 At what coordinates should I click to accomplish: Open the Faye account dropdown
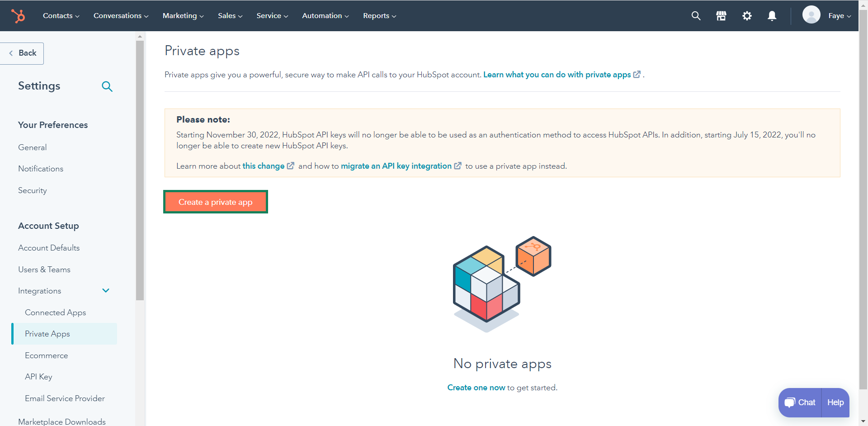pos(839,16)
